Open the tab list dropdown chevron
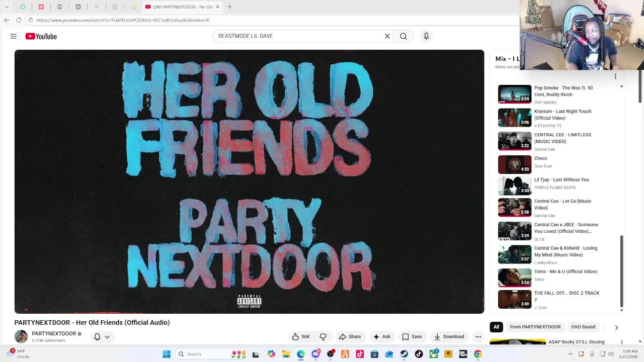 pyautogui.click(x=7, y=7)
